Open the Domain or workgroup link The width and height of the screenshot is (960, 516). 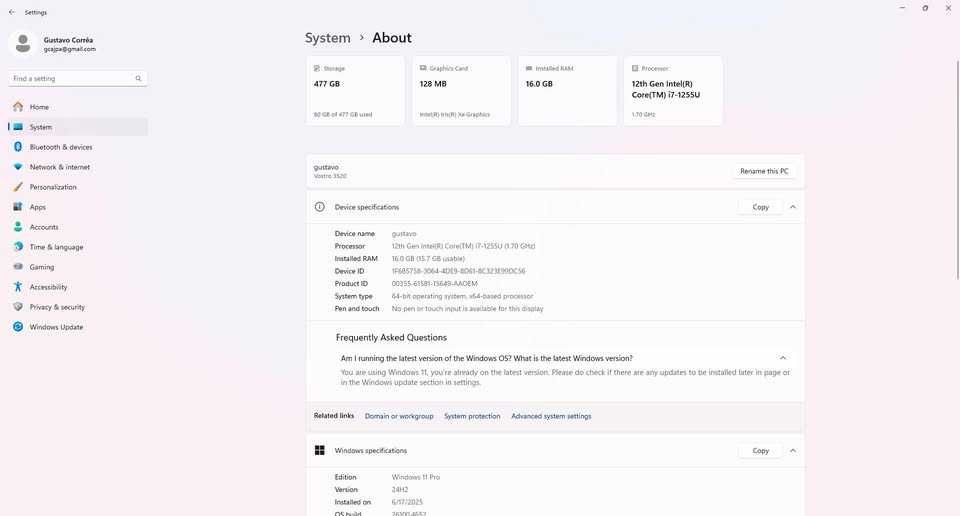coord(399,416)
